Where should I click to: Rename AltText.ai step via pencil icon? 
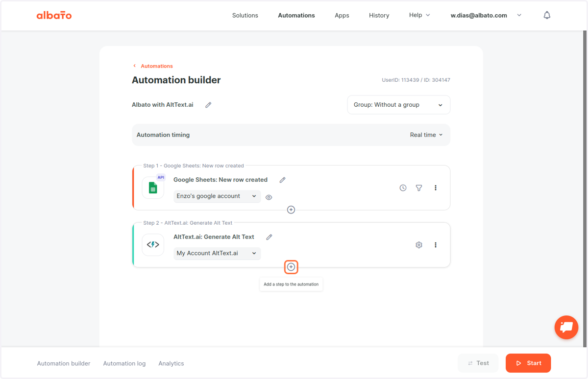(269, 237)
